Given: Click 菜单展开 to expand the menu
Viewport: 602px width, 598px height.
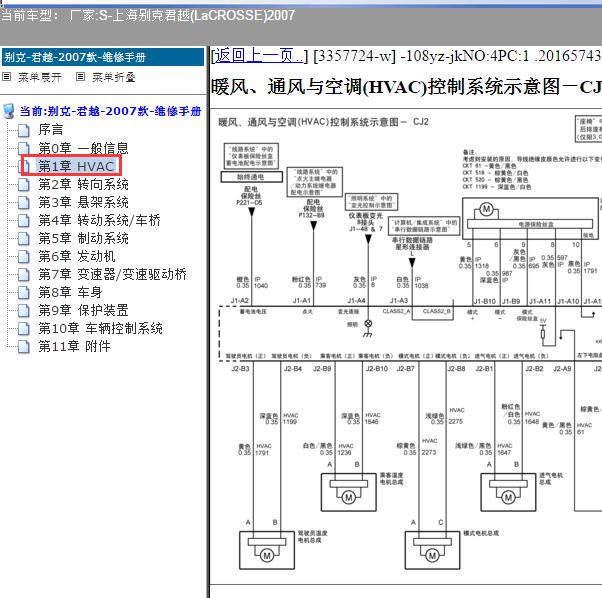Looking at the screenshot, I should [40, 77].
